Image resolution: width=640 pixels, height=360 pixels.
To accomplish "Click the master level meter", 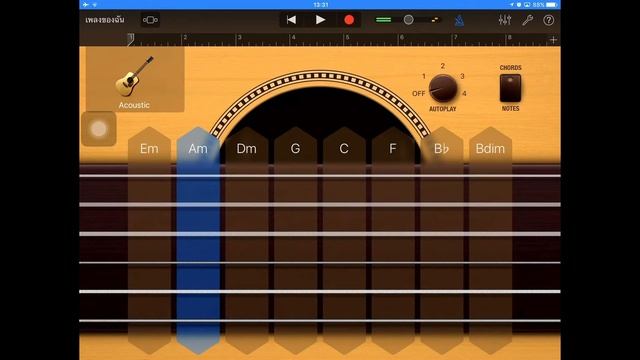I will tap(383, 20).
